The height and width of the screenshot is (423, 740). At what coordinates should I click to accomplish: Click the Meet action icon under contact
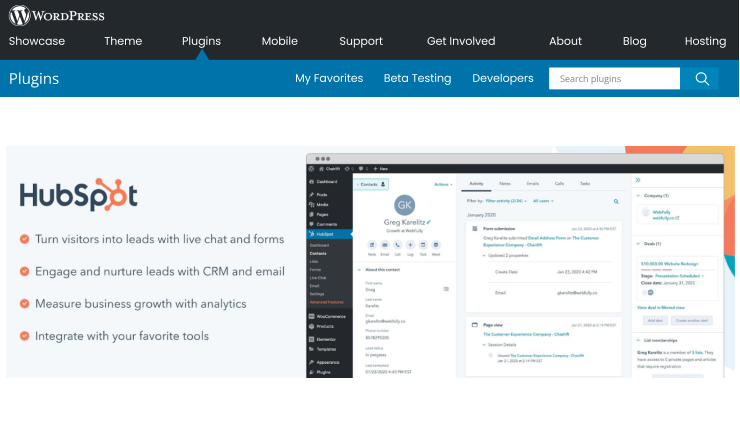click(436, 245)
